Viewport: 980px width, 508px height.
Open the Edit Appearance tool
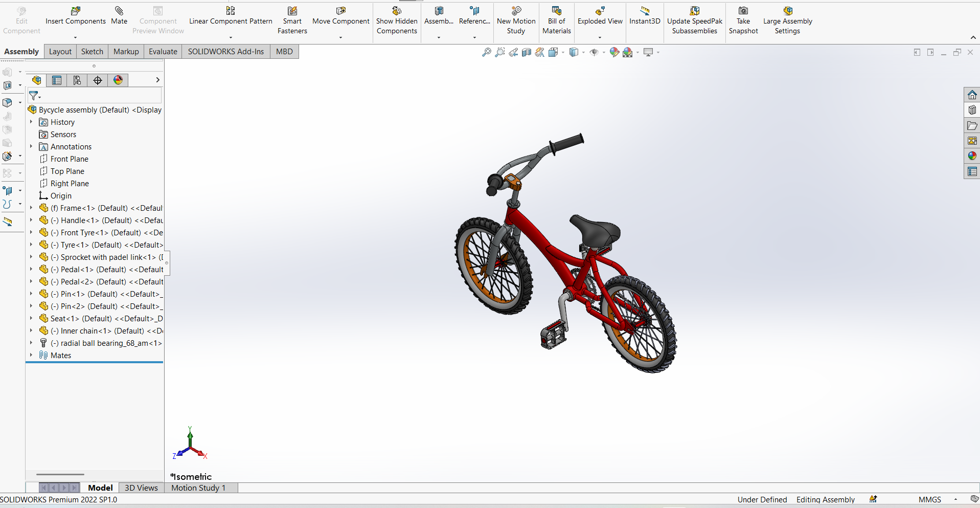click(614, 52)
